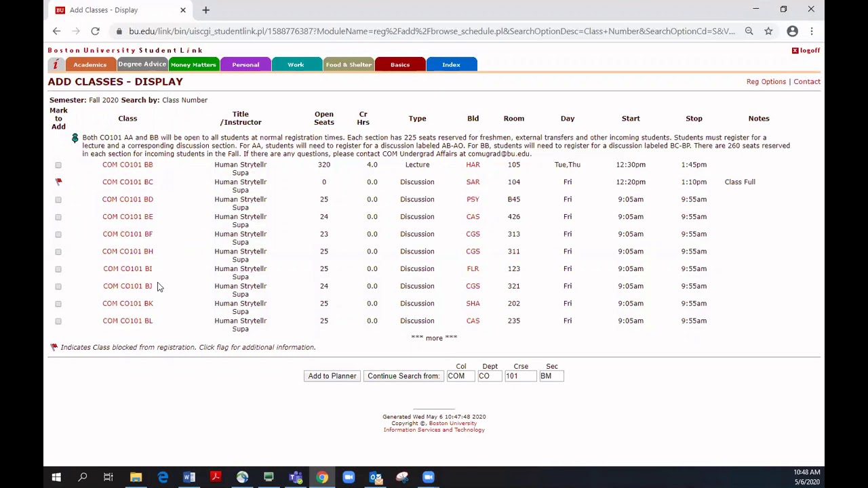Open taskbar search

[83, 477]
